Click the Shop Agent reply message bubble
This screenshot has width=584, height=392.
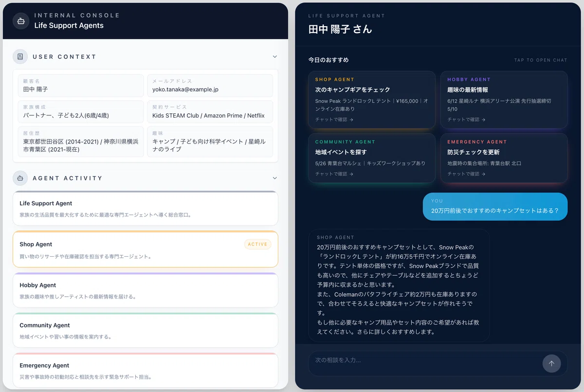(399, 285)
